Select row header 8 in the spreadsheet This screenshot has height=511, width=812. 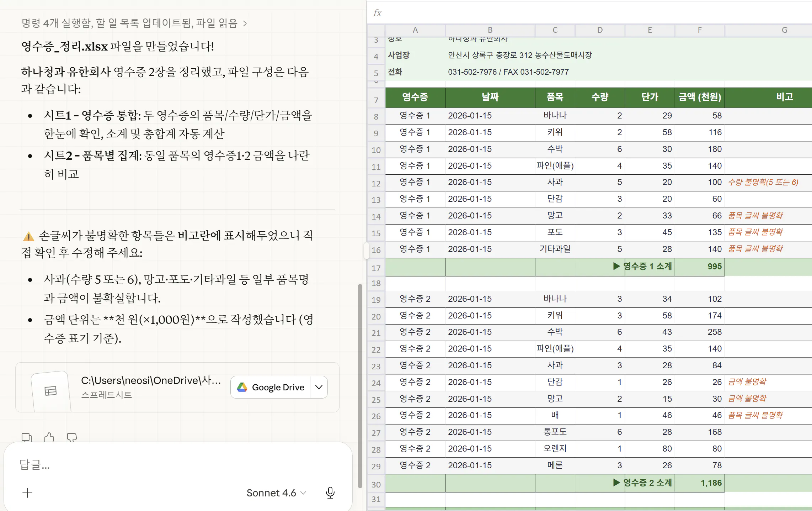tap(376, 116)
